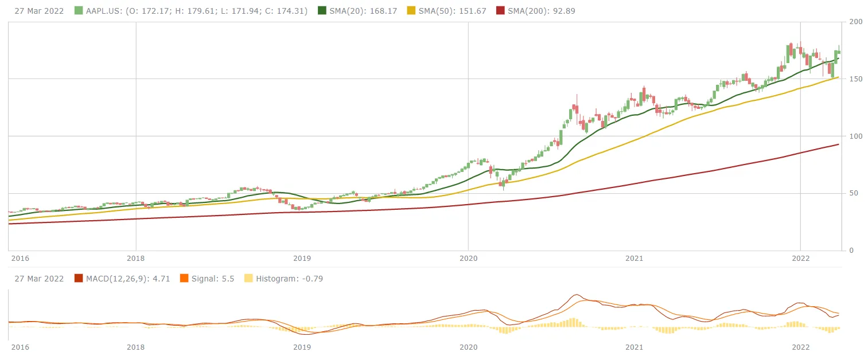Click the red SMA(200) legend swatch
The image size is (868, 352).
(x=500, y=11)
